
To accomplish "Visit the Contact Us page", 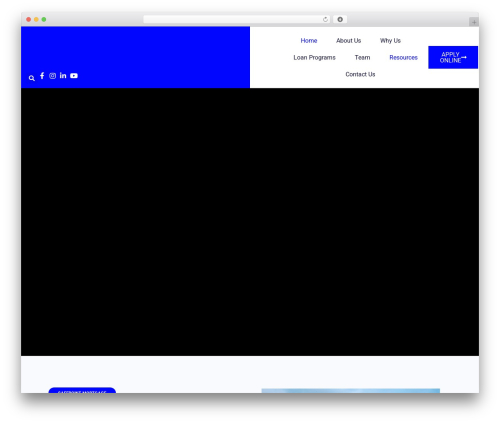I will 360,74.
